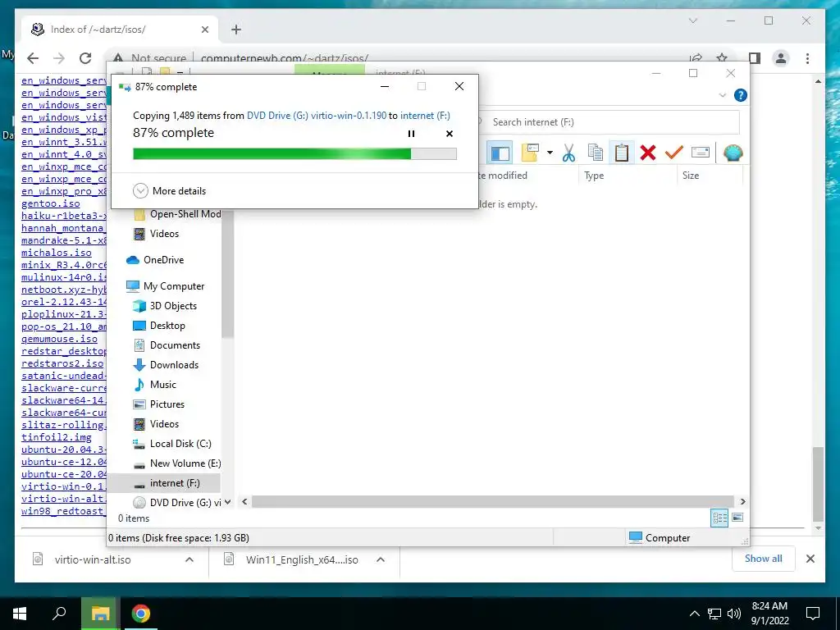Select OneDrive in navigation pane
This screenshot has height=630, width=840.
[x=163, y=260]
